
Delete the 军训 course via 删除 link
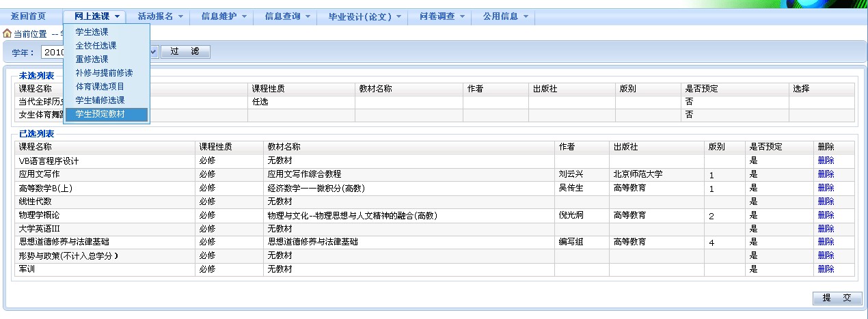pos(826,269)
